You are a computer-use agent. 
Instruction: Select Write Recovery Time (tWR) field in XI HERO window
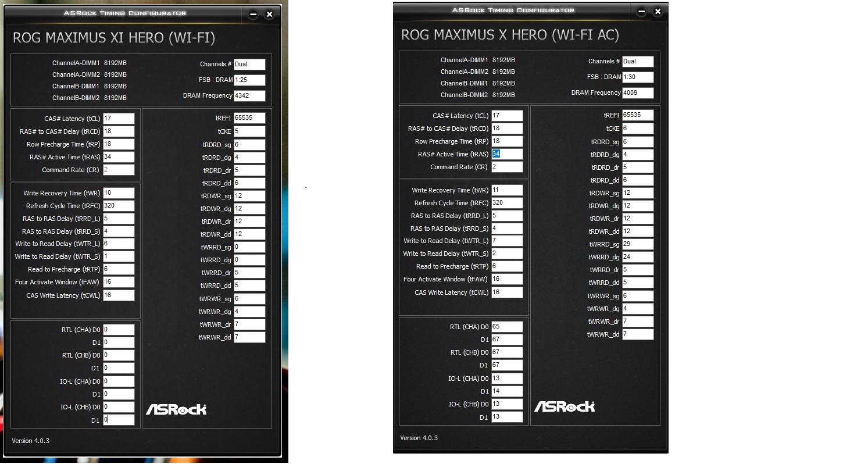[119, 193]
